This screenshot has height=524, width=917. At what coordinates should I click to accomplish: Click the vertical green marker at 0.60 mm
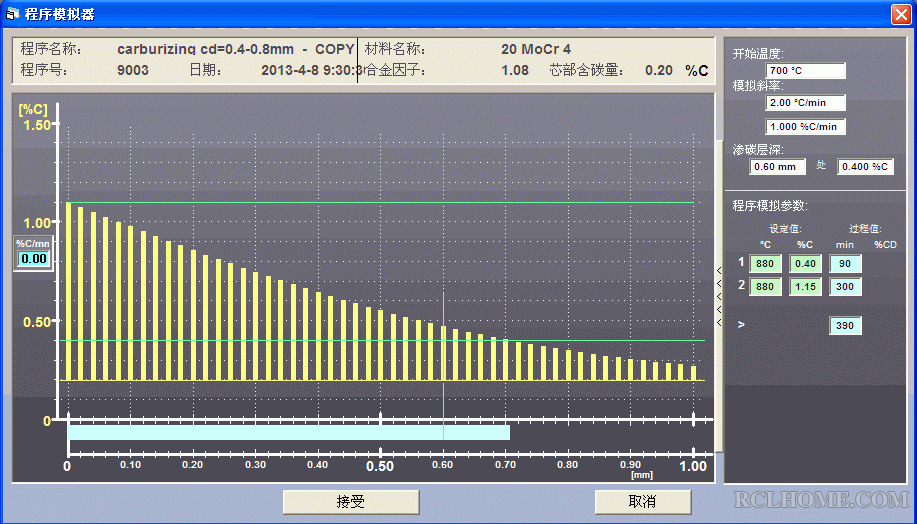point(443,366)
